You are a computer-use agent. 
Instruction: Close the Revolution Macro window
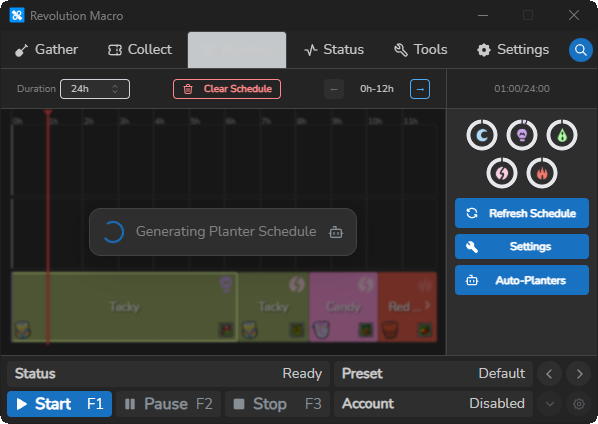(x=574, y=16)
